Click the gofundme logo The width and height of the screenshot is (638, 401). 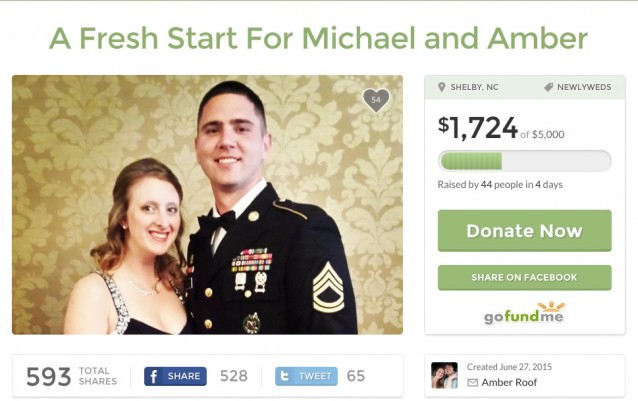(524, 313)
